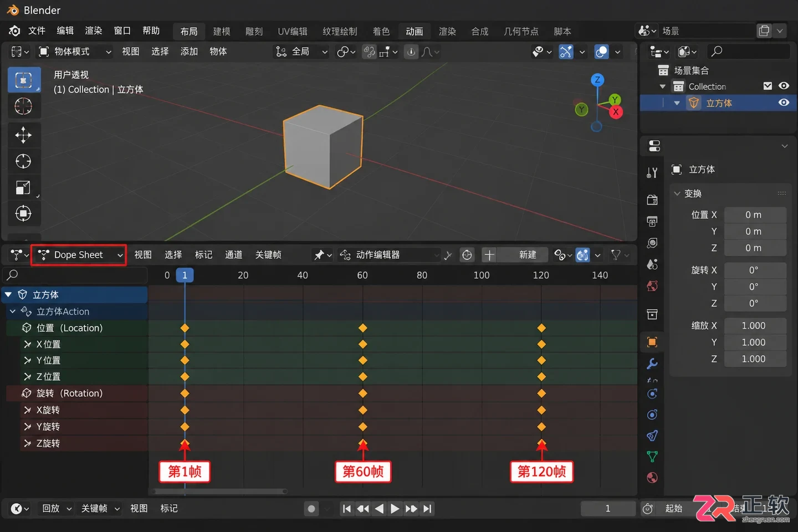Click the 新建 action button

coord(523,255)
